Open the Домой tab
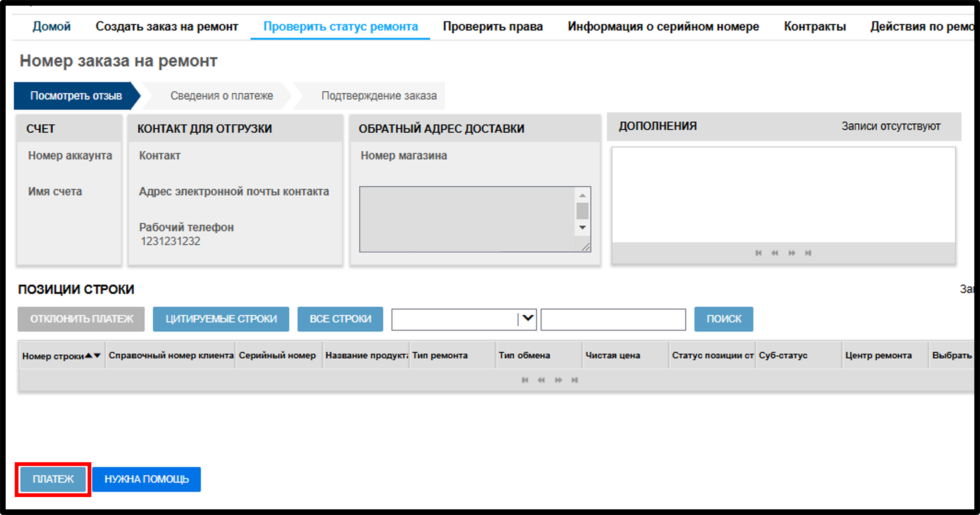This screenshot has height=515, width=980. click(x=51, y=26)
